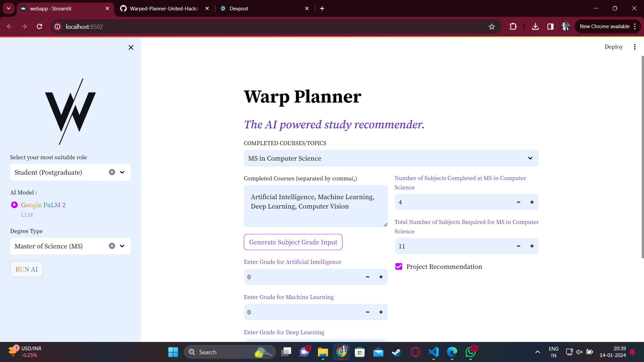Toggle Project Recommendation checkbox

coord(398,266)
